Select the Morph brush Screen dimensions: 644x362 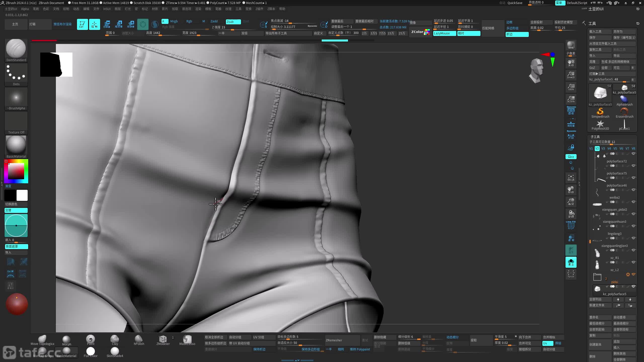(x=66, y=340)
